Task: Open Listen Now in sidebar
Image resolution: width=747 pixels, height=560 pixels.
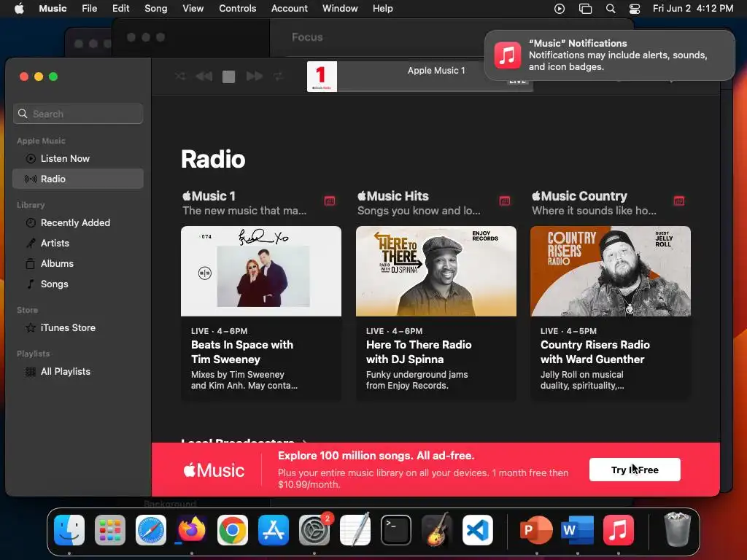Action: click(x=78, y=158)
